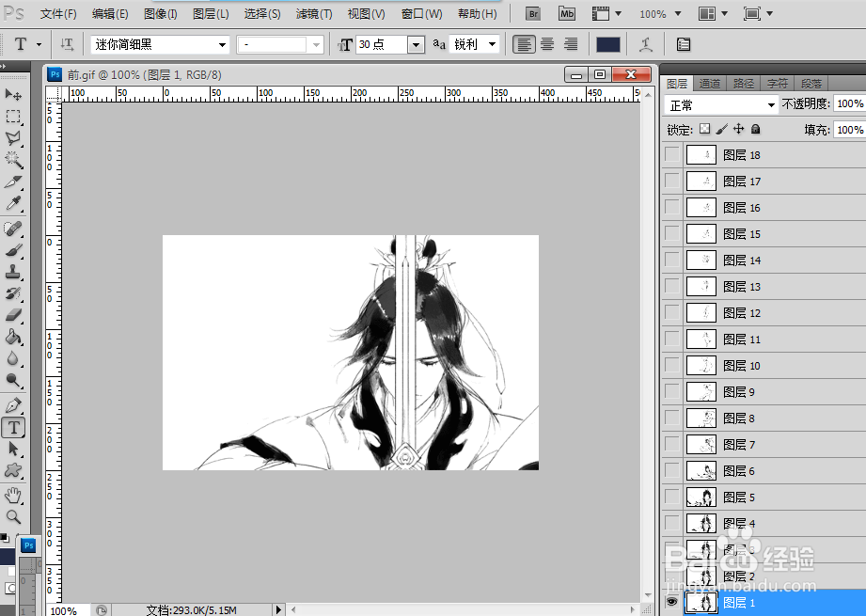
Task: Toggle lock position icon
Action: [x=738, y=129]
